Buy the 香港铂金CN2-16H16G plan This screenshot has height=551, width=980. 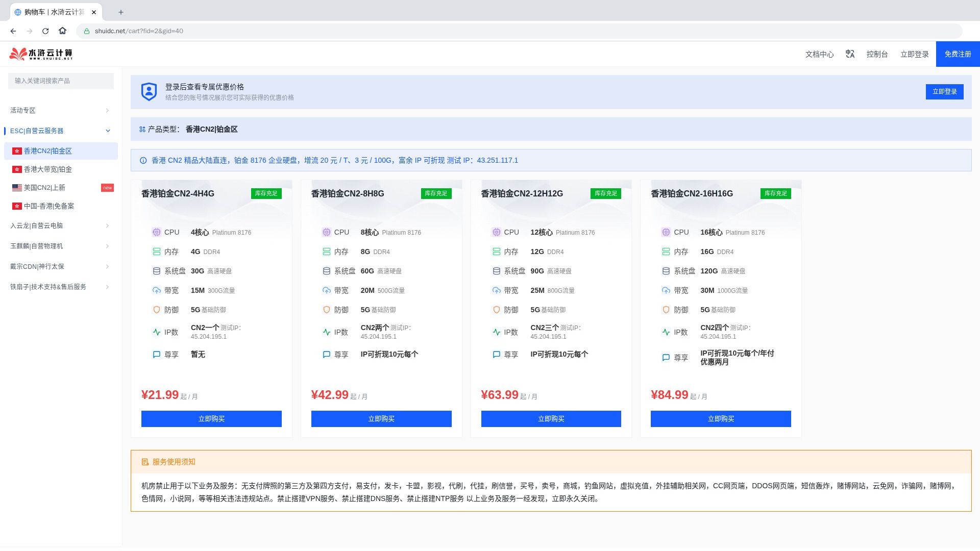click(721, 419)
